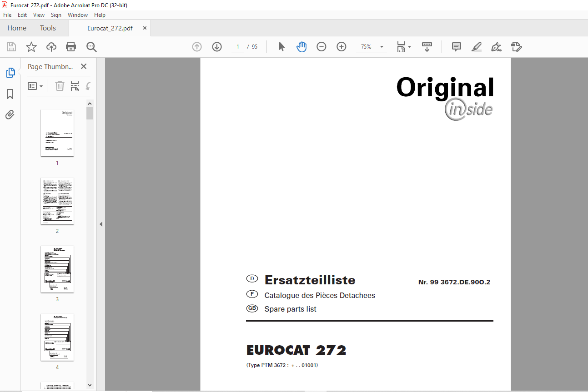Select page 1 thumbnail
The width and height of the screenshot is (588, 392).
click(x=57, y=133)
